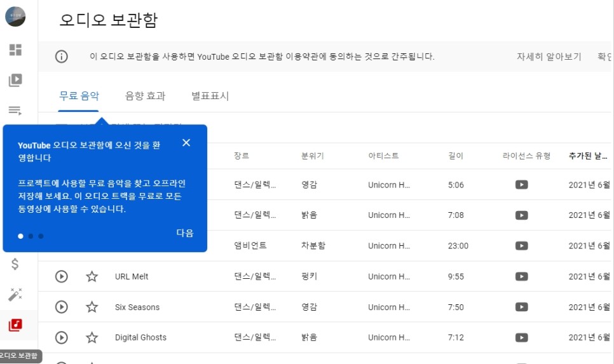Click YouTube license icon for 23:00 track

coord(522,246)
